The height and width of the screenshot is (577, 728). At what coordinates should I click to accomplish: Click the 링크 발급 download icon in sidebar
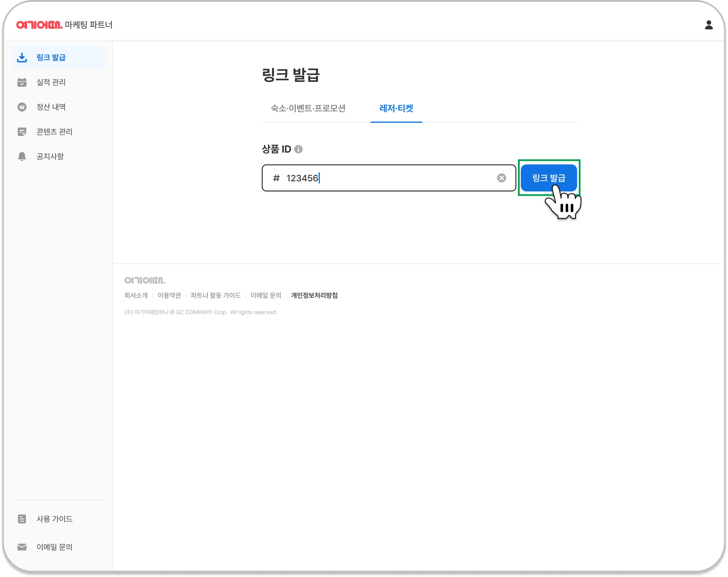22,58
